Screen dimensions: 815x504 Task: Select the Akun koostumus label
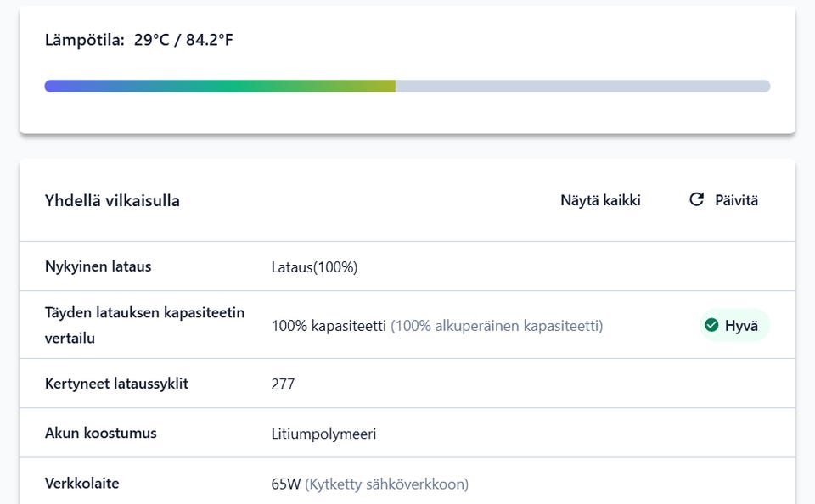point(100,433)
